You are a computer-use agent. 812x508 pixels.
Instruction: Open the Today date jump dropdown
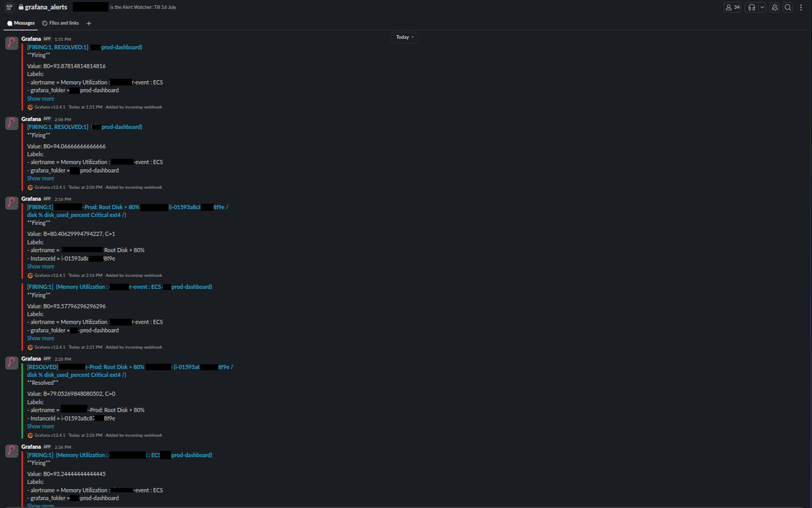404,37
